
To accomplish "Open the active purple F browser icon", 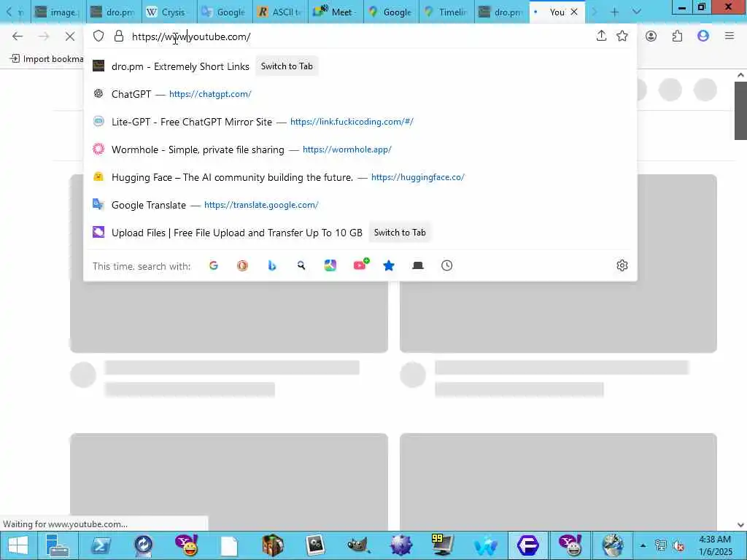I will pyautogui.click(x=528, y=545).
